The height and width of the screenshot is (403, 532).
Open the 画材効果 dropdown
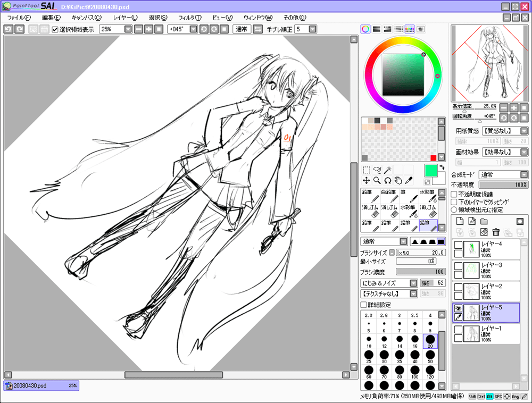pyautogui.click(x=524, y=152)
